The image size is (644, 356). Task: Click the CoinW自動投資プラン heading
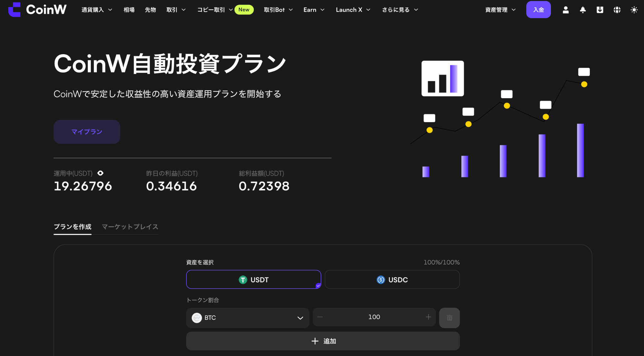click(170, 64)
